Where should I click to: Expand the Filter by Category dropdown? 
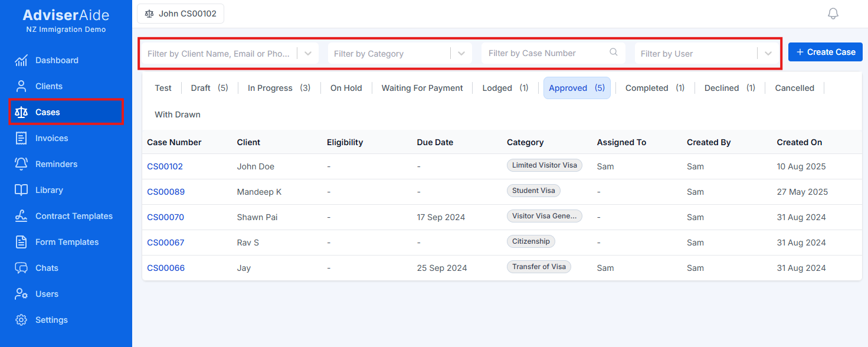click(461, 53)
